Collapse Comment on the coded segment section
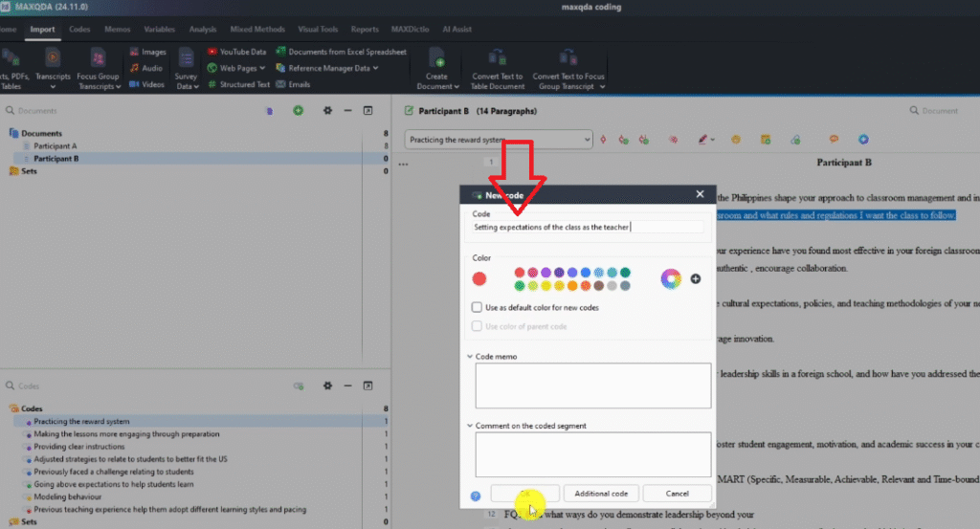Screen dimensions: 980x529 (469, 426)
